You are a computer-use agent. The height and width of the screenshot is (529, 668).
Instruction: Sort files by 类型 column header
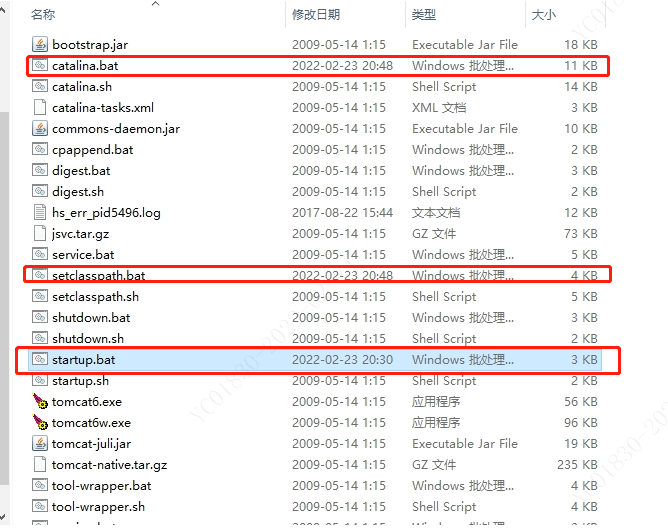424,15
